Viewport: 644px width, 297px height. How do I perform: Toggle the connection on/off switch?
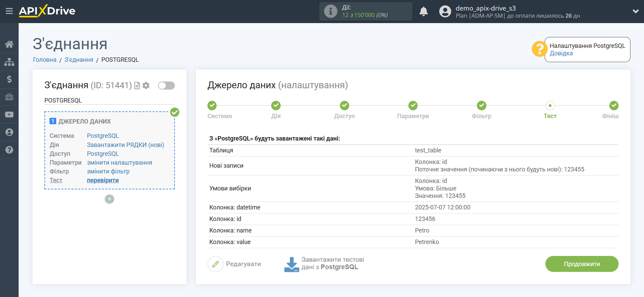click(x=166, y=86)
